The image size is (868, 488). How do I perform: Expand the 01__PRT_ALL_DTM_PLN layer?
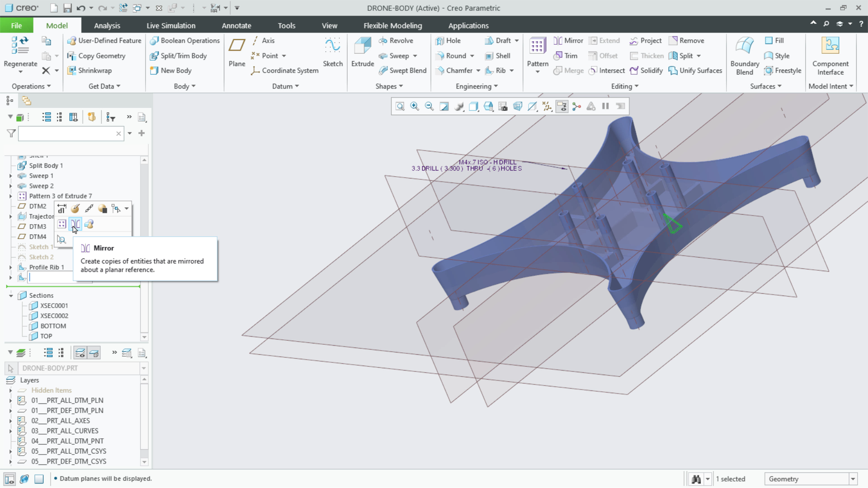tap(10, 400)
